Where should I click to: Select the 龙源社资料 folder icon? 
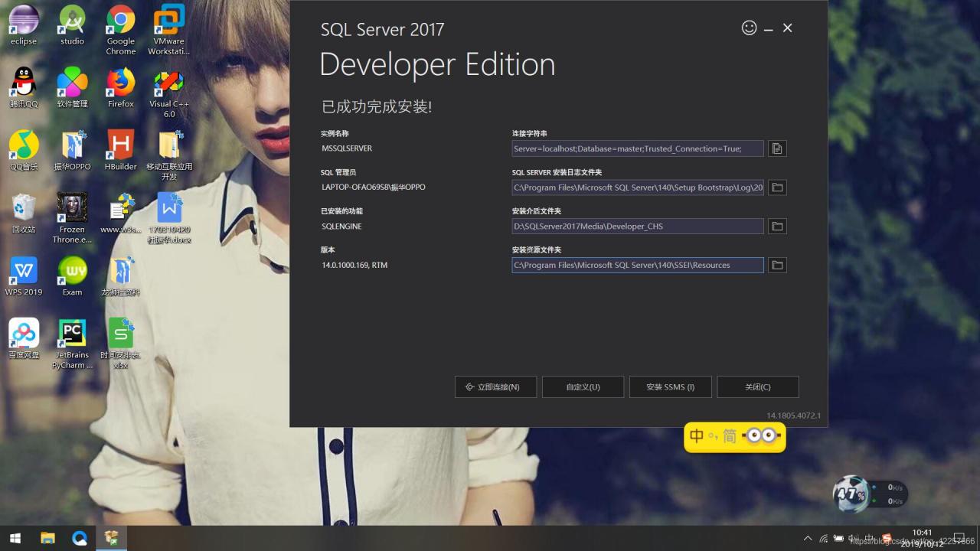[x=120, y=275]
